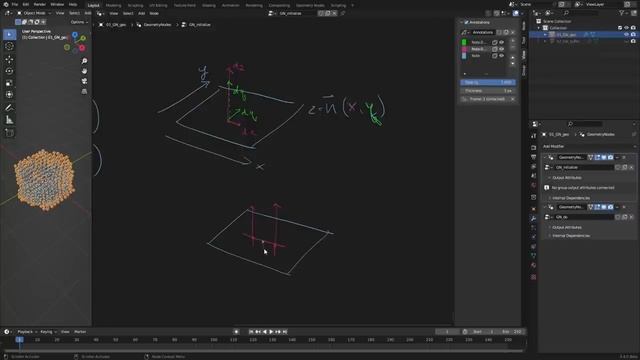Adjust the annotation Opacity slider

(x=488, y=82)
